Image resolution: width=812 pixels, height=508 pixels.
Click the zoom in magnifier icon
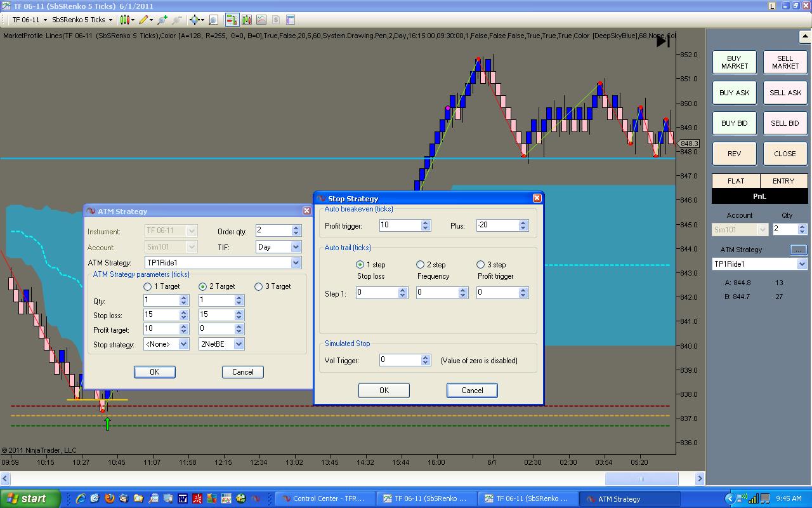pyautogui.click(x=163, y=20)
